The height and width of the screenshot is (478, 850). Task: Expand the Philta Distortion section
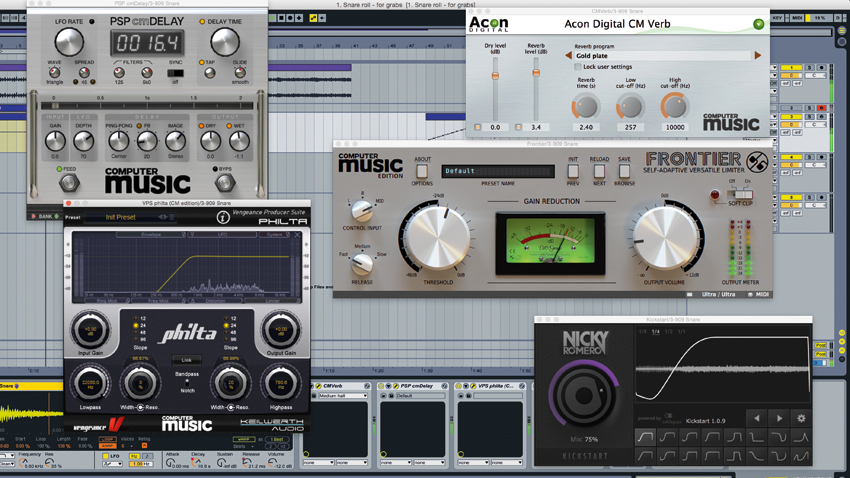pos(215,301)
